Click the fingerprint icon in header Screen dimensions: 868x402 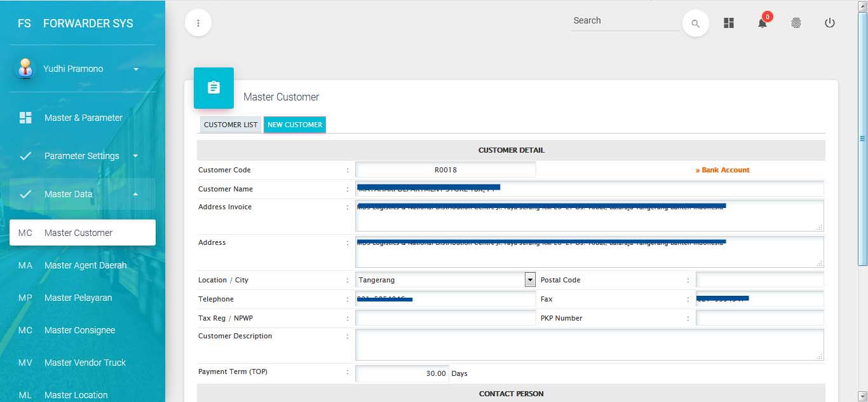point(796,23)
